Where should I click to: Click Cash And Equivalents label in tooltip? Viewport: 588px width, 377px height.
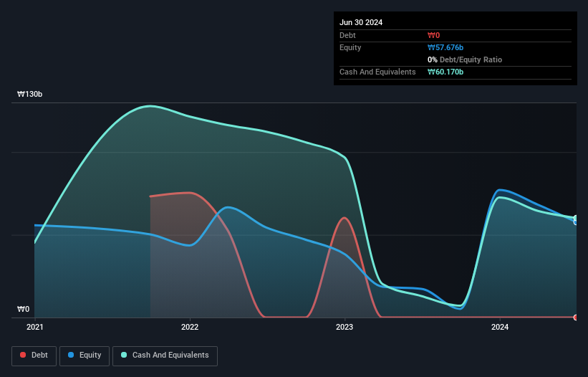(377, 72)
